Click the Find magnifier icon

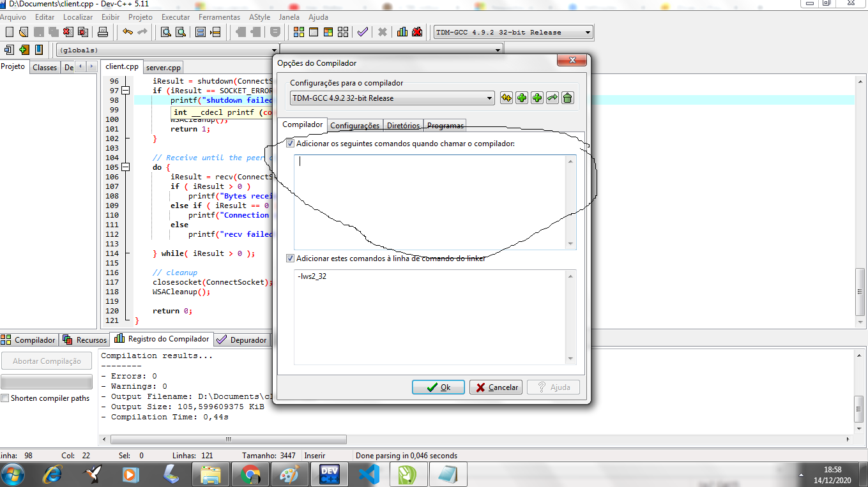[166, 32]
